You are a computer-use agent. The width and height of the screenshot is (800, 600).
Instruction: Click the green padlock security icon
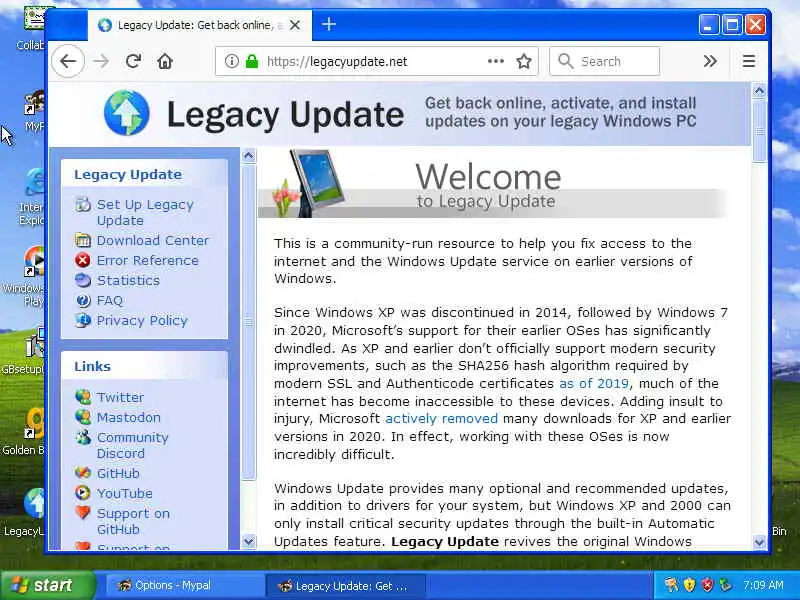pyautogui.click(x=252, y=62)
